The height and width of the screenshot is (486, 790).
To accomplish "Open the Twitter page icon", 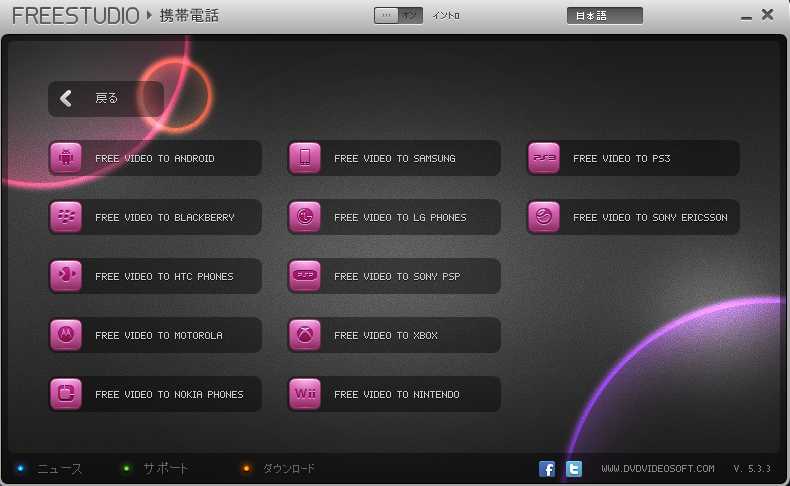I will pyautogui.click(x=573, y=469).
